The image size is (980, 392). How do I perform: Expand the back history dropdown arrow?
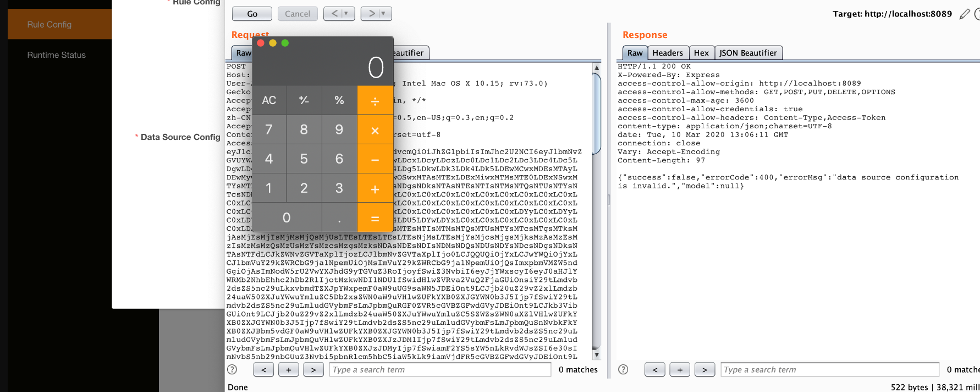pos(346,14)
